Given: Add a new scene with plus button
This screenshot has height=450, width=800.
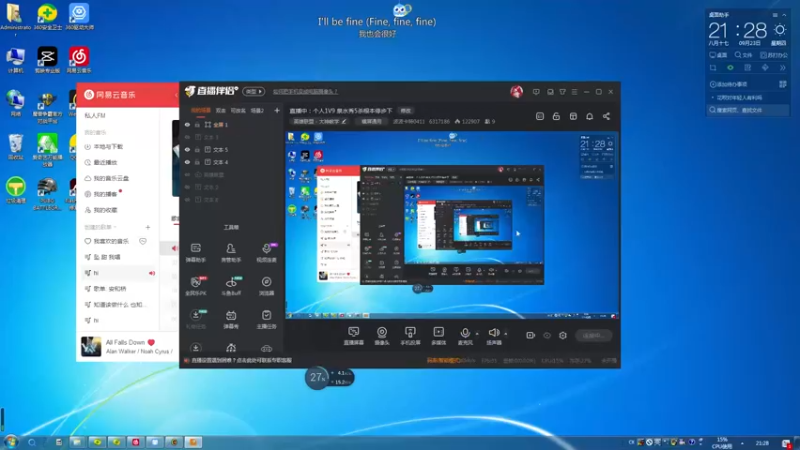Looking at the screenshot, I should [x=277, y=110].
